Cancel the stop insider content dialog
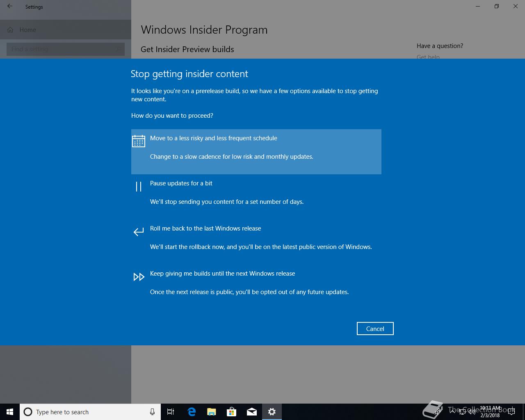This screenshot has width=525, height=420. tap(375, 329)
